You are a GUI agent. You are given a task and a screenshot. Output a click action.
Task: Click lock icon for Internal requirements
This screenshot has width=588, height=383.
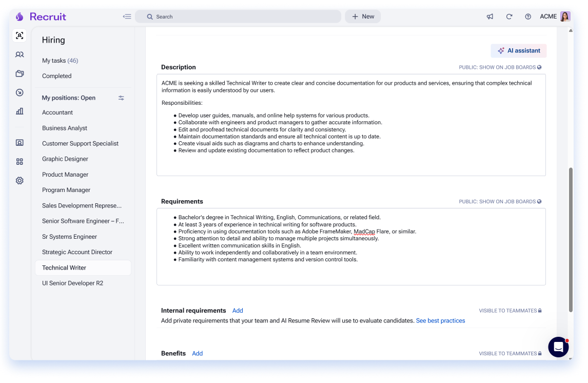point(540,311)
